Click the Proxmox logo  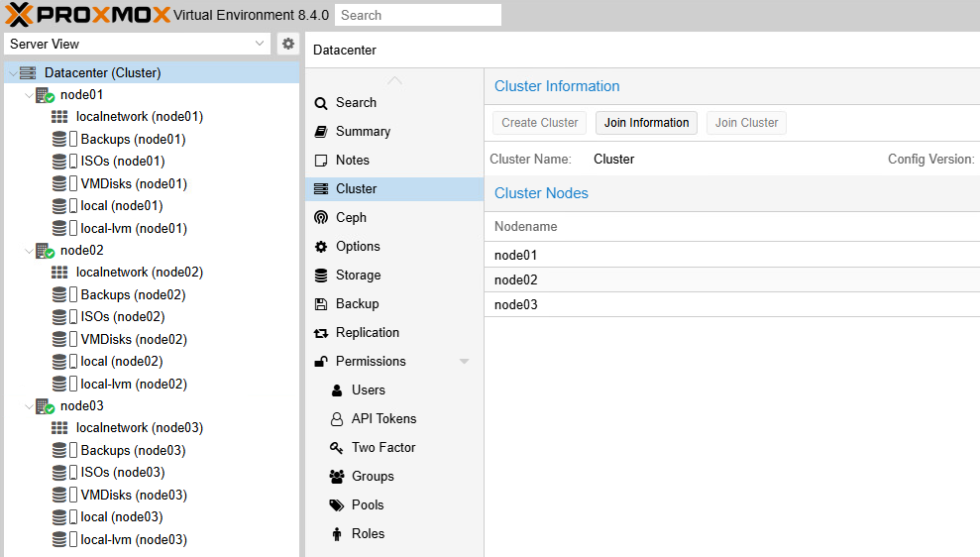tap(86, 15)
